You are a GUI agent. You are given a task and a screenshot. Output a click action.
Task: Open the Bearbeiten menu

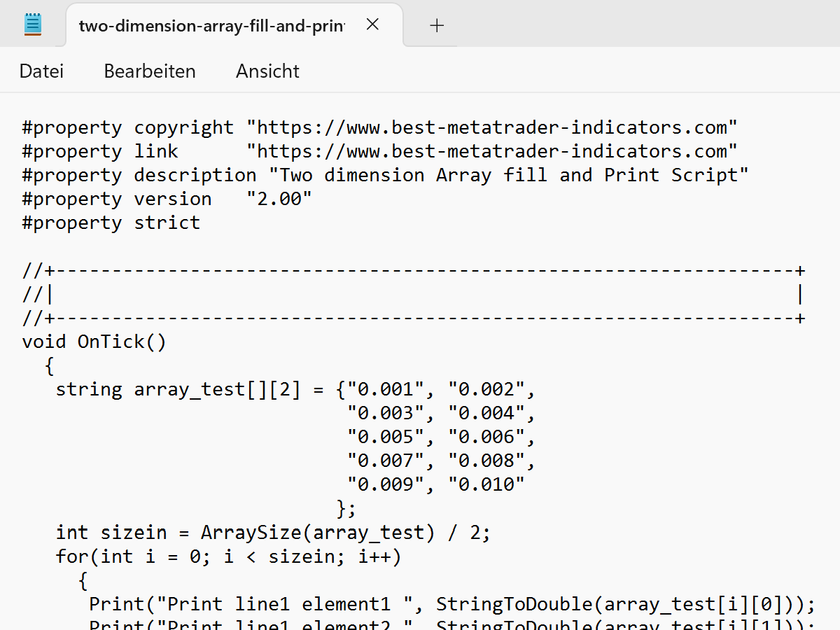pyautogui.click(x=149, y=71)
